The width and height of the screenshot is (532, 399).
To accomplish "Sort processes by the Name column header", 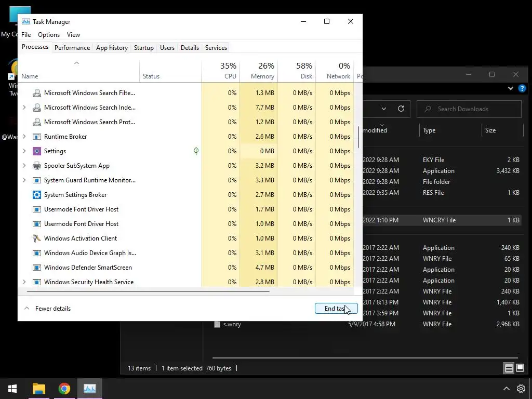I will tap(79, 71).
